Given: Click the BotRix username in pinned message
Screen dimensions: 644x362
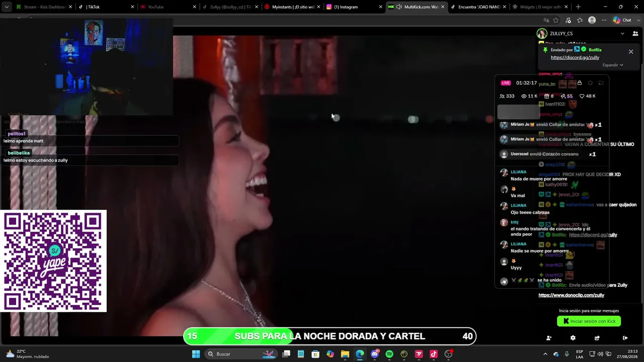Looking at the screenshot, I should point(595,50).
